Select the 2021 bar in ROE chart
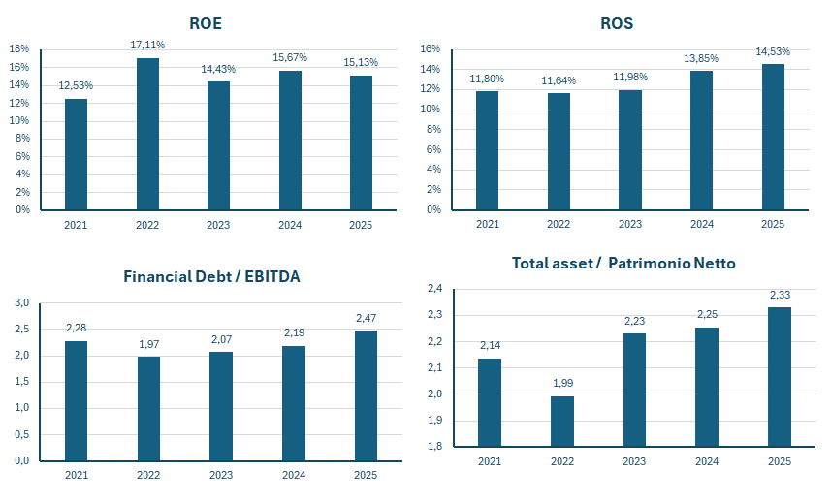This screenshot has height=504, width=831. (76, 154)
